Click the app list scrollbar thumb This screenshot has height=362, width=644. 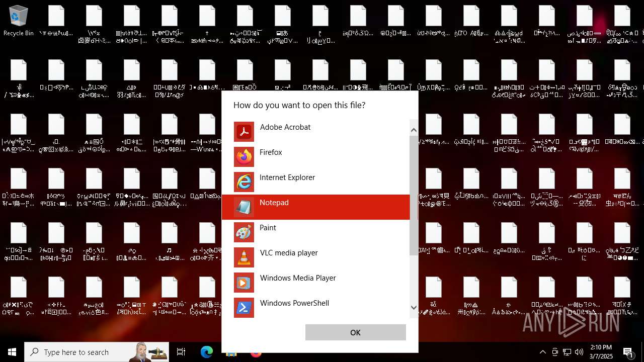click(x=414, y=196)
